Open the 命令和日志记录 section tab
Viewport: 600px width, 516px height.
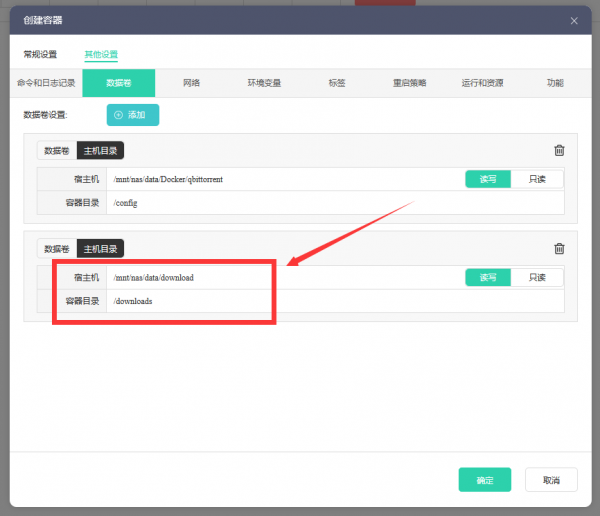[46, 83]
